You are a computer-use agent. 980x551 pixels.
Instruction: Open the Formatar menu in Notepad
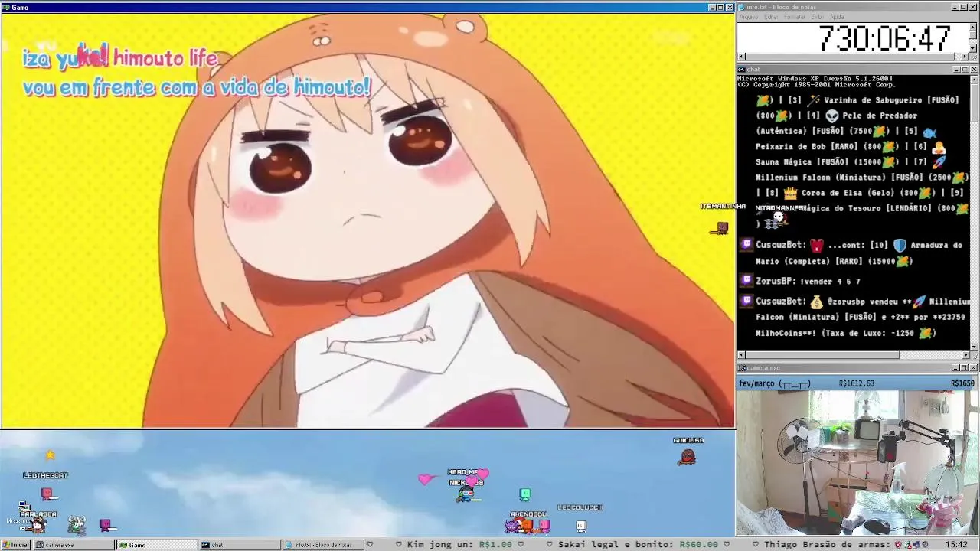point(794,17)
